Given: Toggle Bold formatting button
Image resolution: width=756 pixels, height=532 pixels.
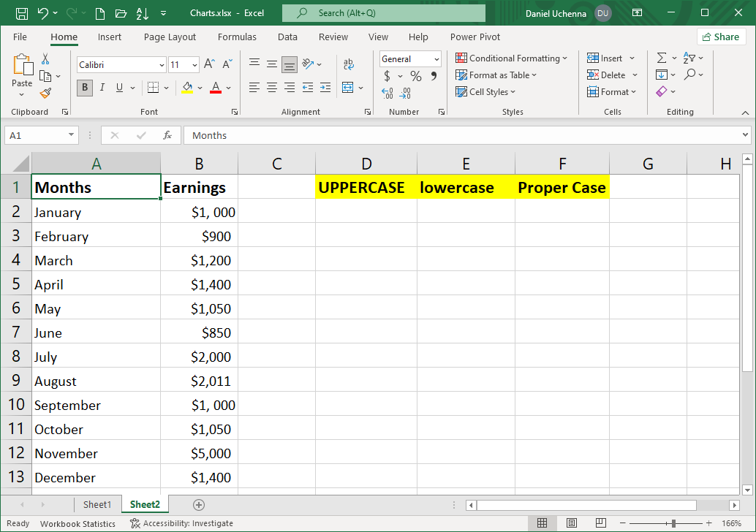Looking at the screenshot, I should (x=85, y=88).
